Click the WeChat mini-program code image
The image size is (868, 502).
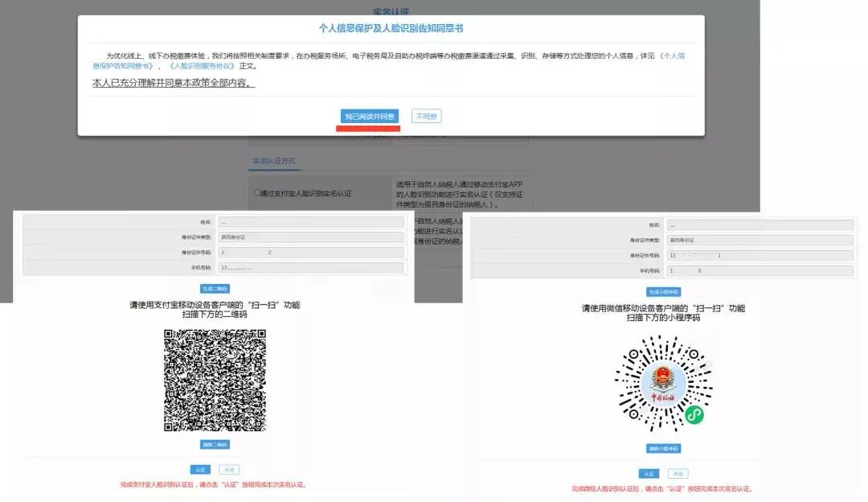point(663,384)
